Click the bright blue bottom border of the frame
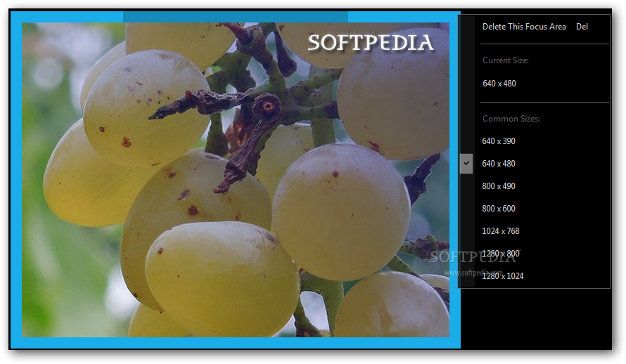The height and width of the screenshot is (364, 626). pyautogui.click(x=236, y=343)
